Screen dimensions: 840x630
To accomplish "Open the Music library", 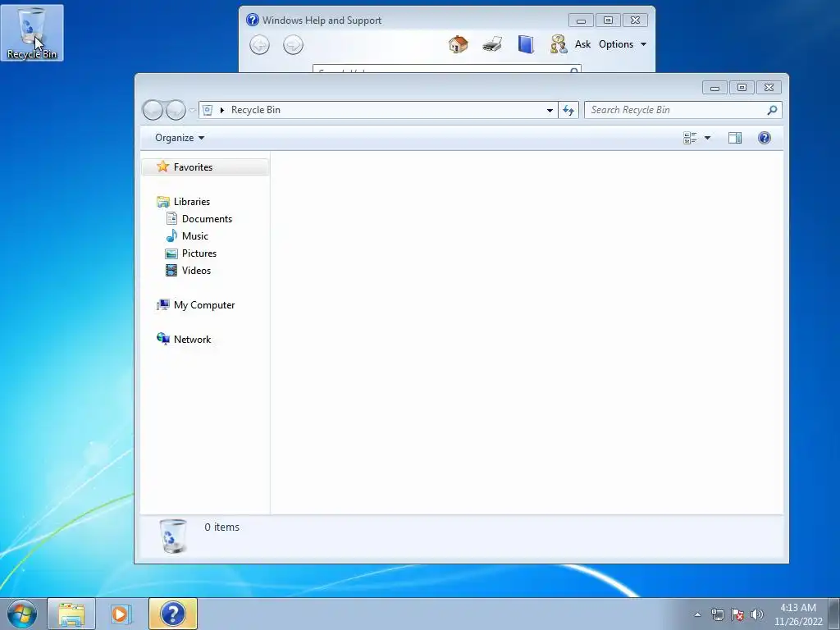I will pyautogui.click(x=195, y=235).
